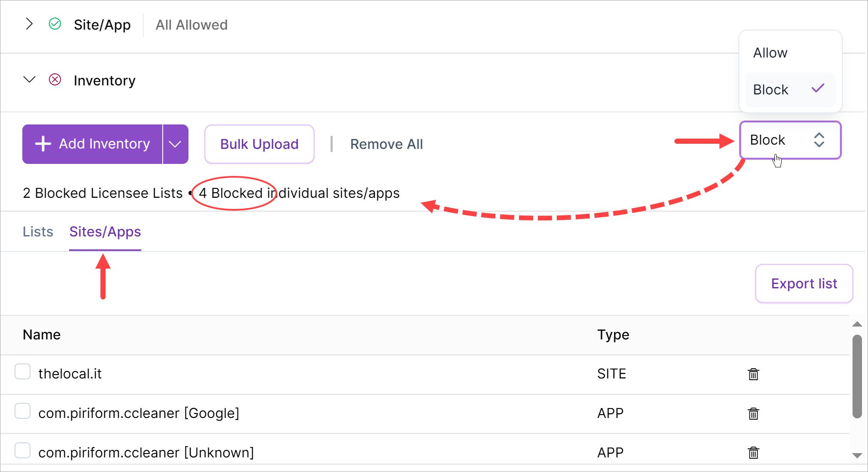This screenshot has height=472, width=868.
Task: Click the green check icon beside Site/App
Action: (x=55, y=24)
